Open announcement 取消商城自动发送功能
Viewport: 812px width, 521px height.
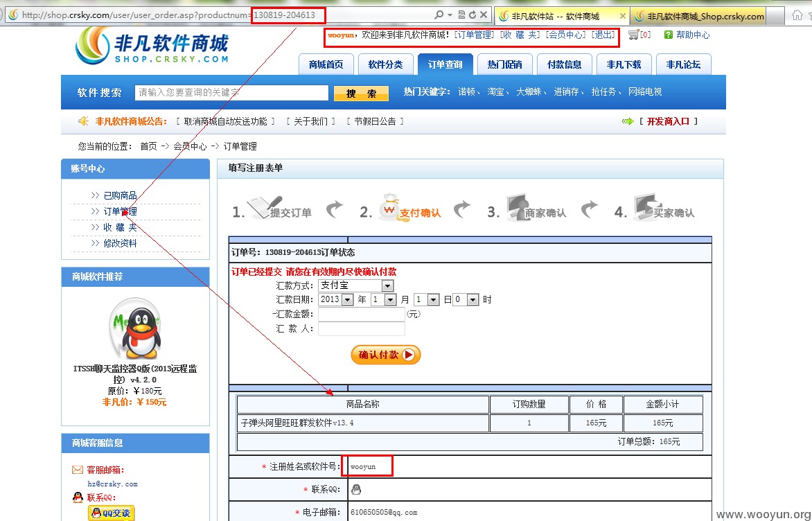coord(225,121)
